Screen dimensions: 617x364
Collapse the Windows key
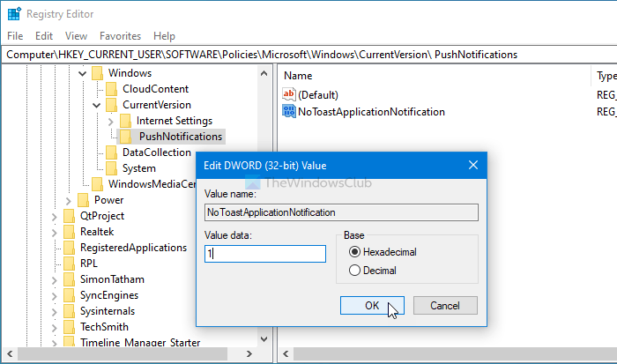click(82, 73)
